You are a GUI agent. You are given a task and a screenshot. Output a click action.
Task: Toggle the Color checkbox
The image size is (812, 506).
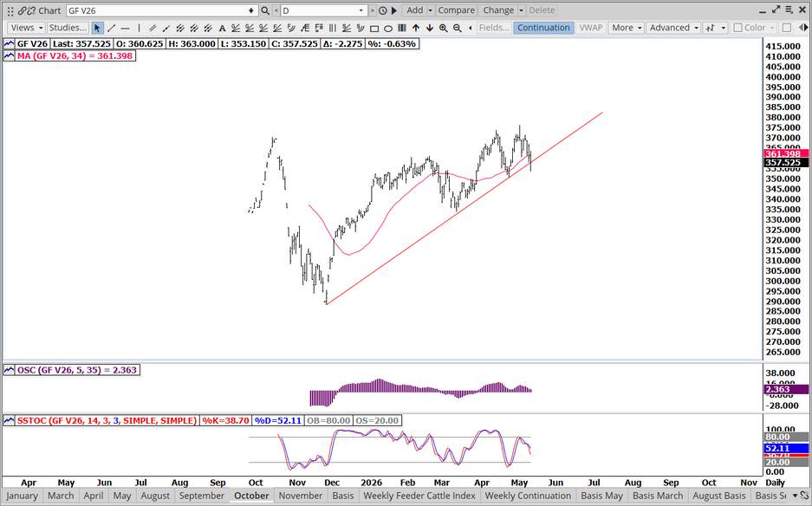click(738, 28)
